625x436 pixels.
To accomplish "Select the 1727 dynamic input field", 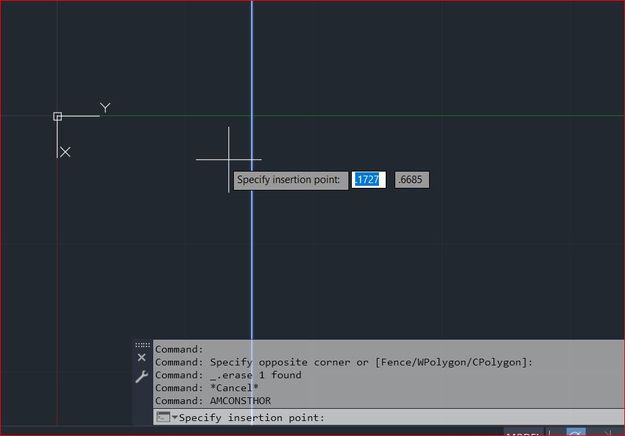I will pyautogui.click(x=368, y=180).
